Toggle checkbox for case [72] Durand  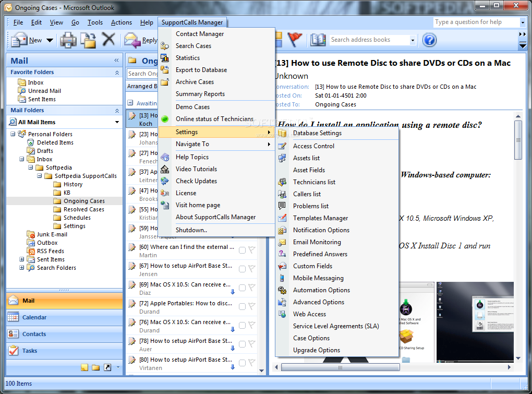242,306
